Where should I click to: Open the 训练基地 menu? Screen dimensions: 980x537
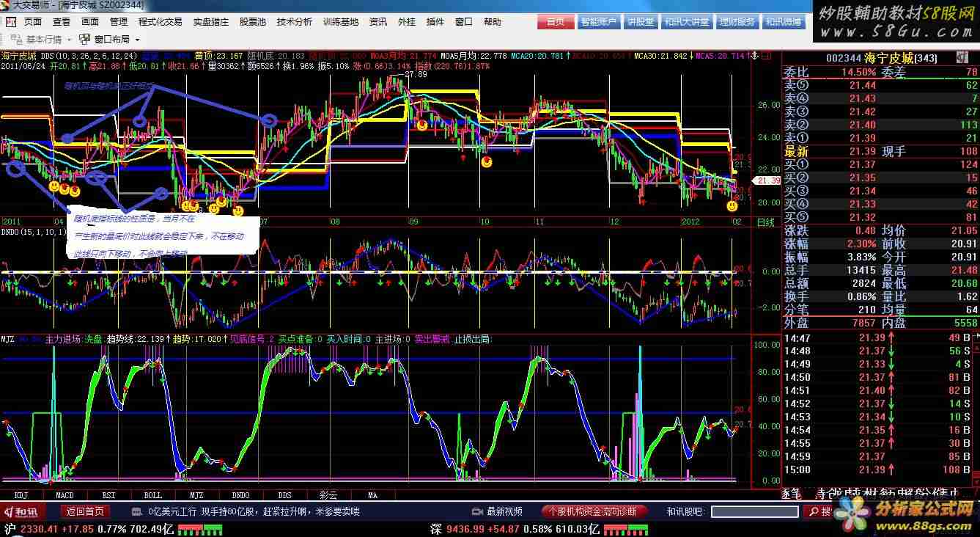[341, 22]
